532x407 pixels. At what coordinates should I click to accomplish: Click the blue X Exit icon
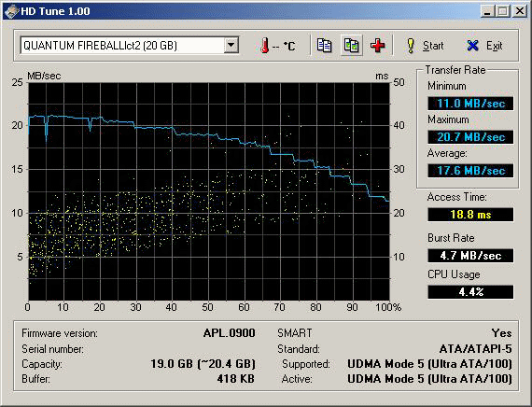[x=472, y=46]
